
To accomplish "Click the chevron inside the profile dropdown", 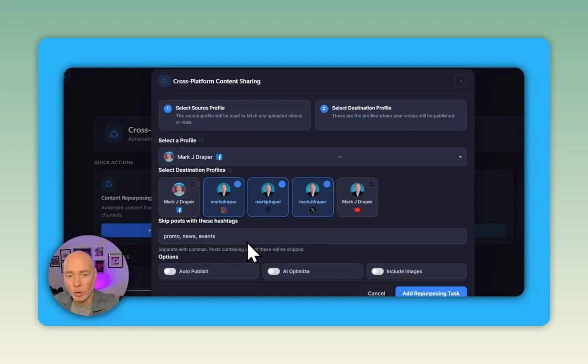I will (340, 157).
